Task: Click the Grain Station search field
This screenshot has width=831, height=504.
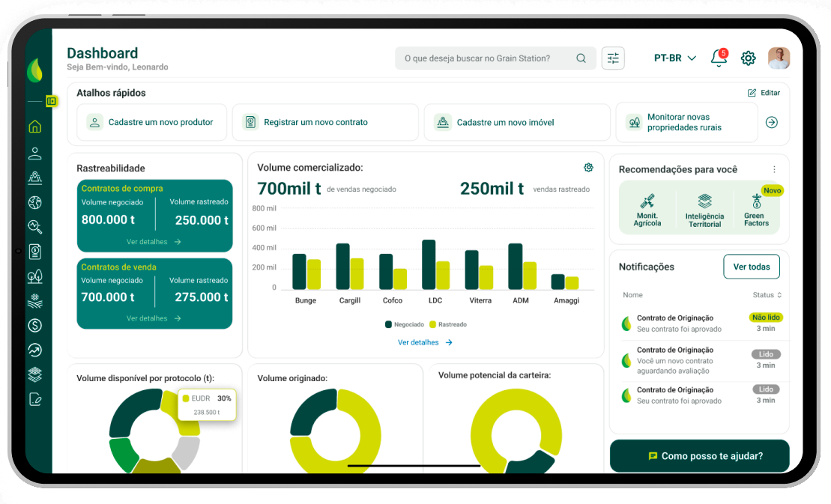Action: 487,58
